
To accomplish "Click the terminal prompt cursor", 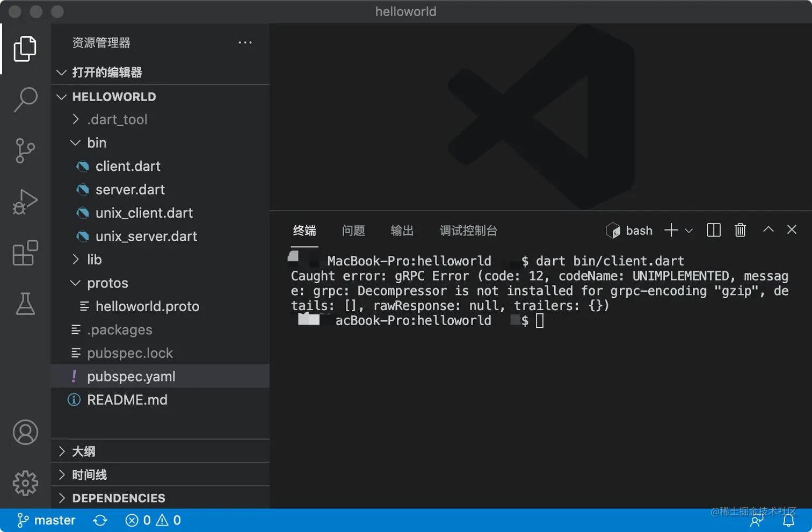I will pos(540,321).
